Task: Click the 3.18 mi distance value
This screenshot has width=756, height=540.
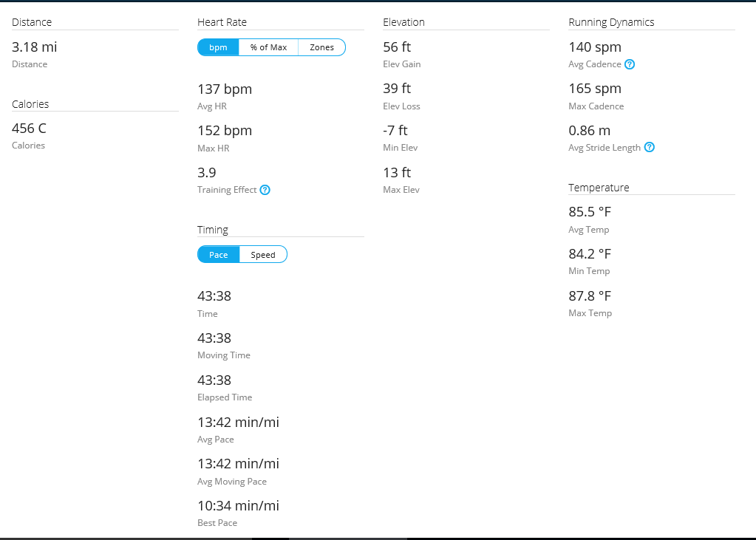Action: [34, 47]
